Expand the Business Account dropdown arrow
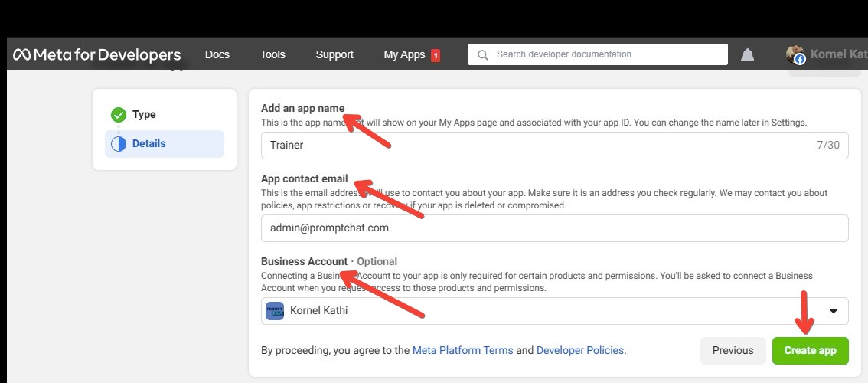Viewport: 868px width, 383px height. (834, 311)
